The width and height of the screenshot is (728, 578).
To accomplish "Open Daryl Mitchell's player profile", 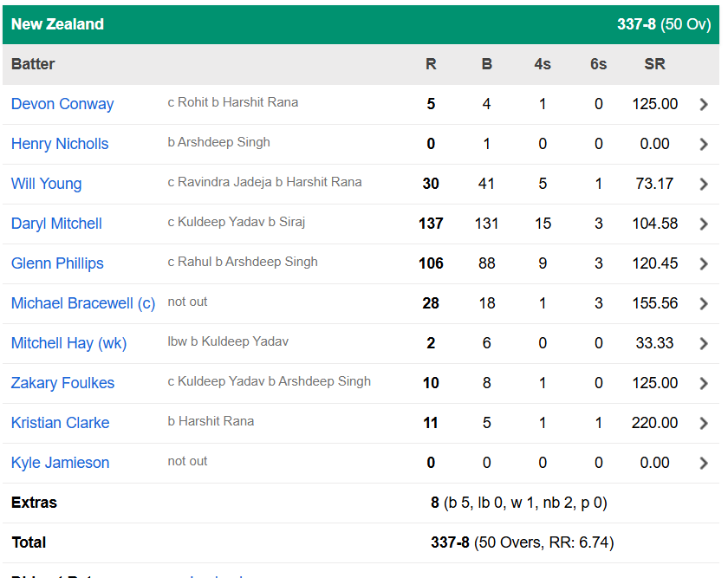I will 55,224.
